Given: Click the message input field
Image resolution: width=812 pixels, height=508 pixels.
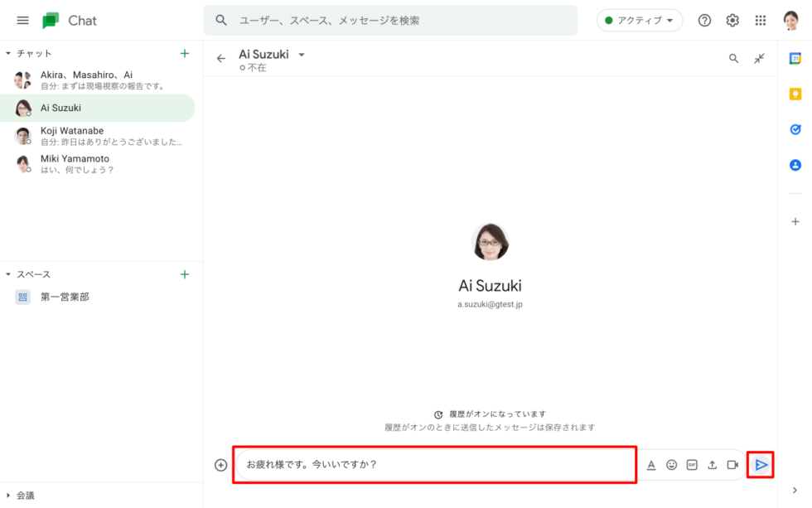Looking at the screenshot, I should tap(434, 465).
